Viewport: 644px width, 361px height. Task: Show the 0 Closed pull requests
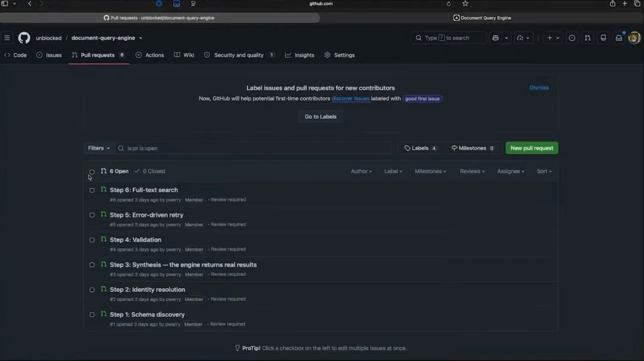click(x=150, y=171)
